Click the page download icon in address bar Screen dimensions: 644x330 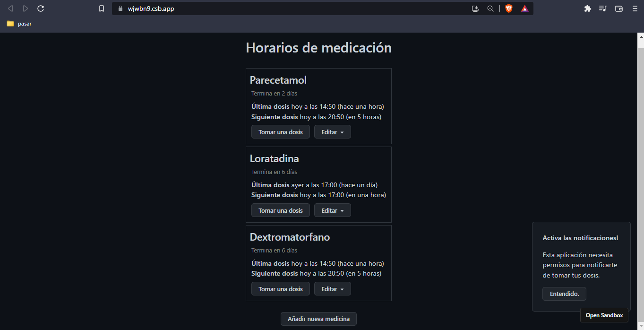click(475, 8)
